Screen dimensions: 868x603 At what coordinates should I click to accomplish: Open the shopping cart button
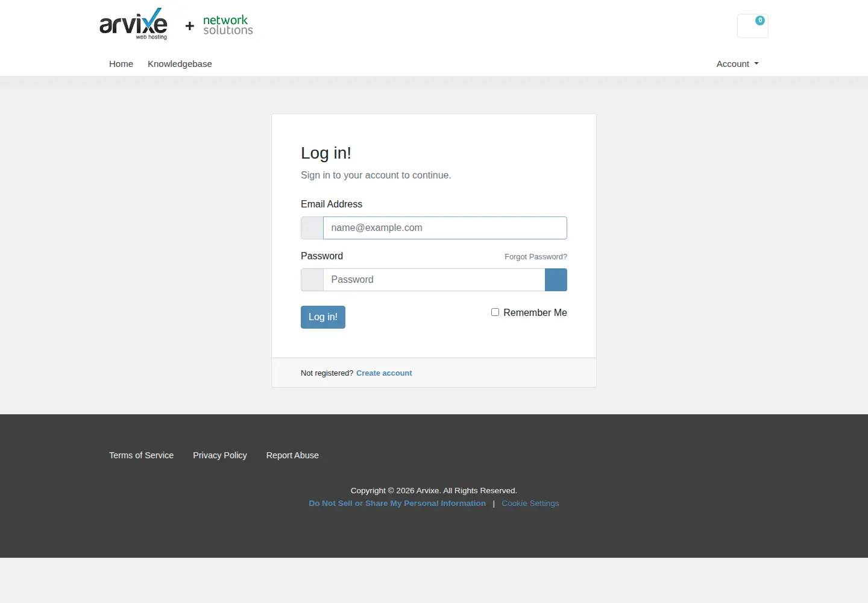click(753, 26)
